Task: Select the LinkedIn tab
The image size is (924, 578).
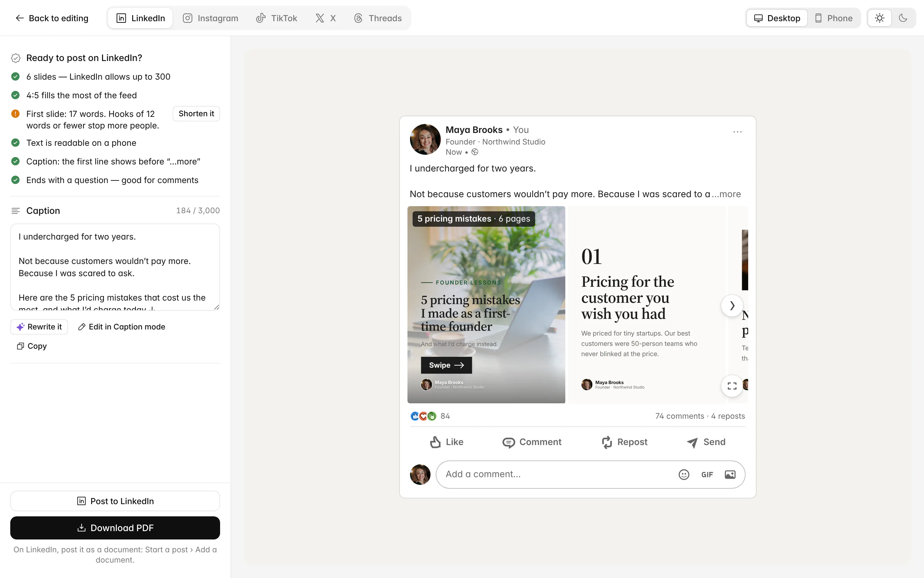Action: click(x=140, y=18)
